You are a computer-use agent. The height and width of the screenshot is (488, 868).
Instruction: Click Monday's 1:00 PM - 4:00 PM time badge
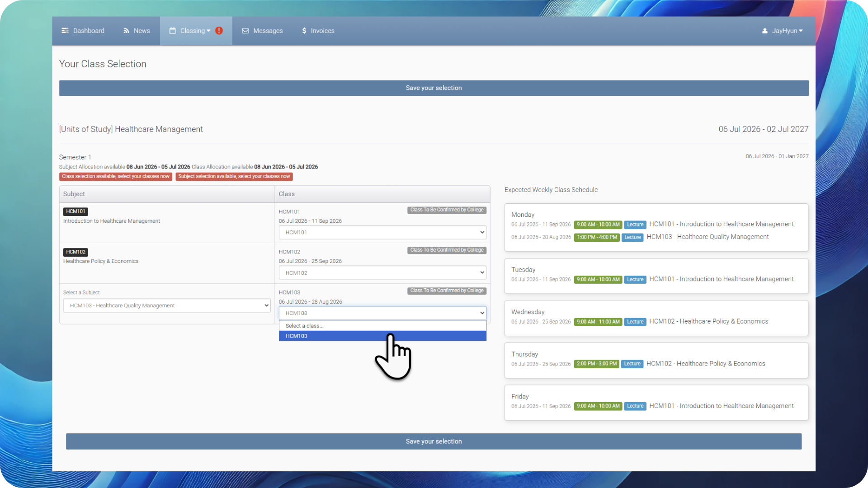point(597,237)
